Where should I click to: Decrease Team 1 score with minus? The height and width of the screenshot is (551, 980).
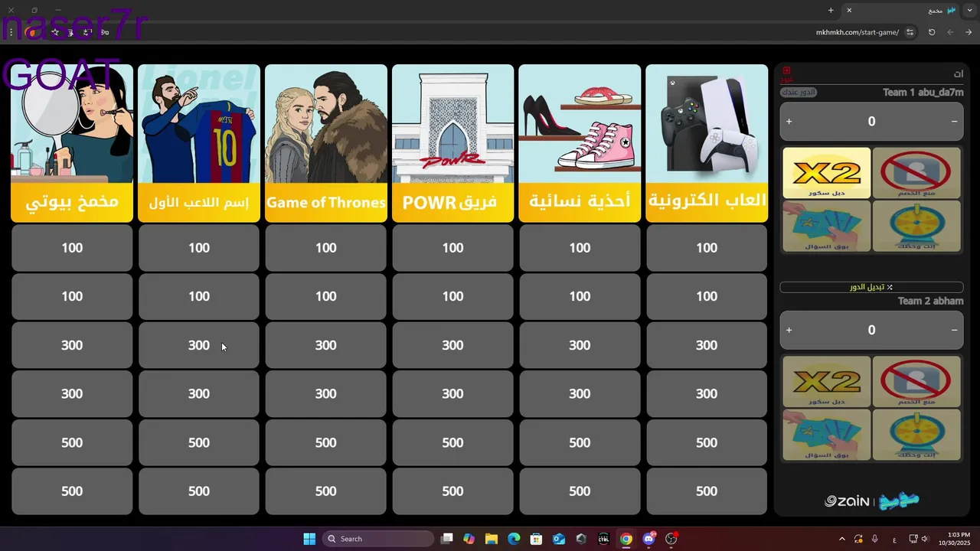point(954,122)
